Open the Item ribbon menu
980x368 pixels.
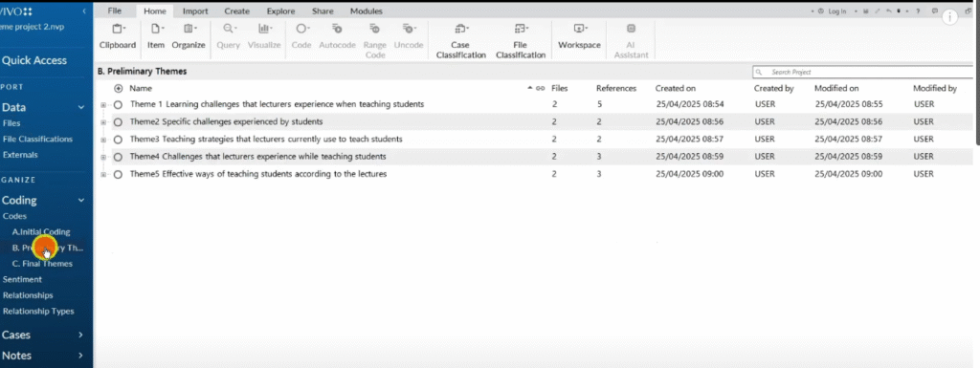(156, 35)
